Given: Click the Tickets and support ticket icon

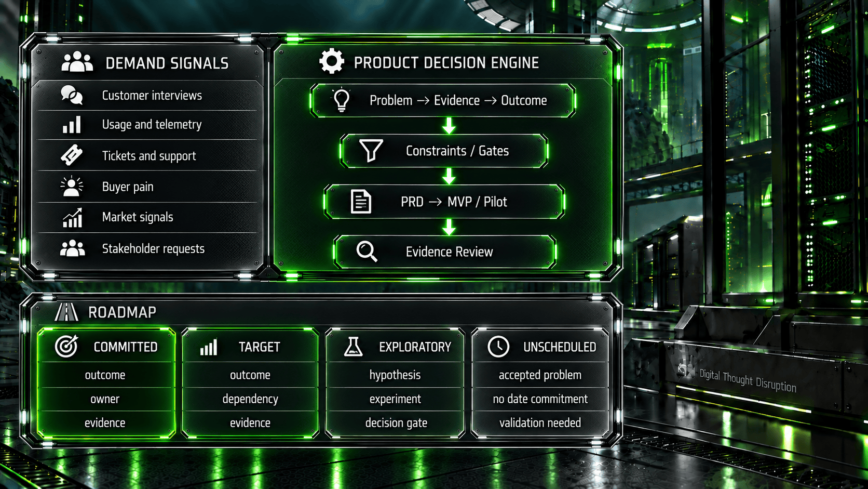Looking at the screenshot, I should tap(72, 155).
